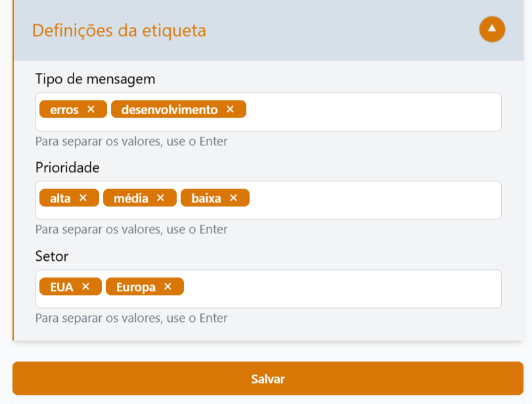Remove the "Europa" sector tag
The image size is (532, 404).
click(x=167, y=286)
